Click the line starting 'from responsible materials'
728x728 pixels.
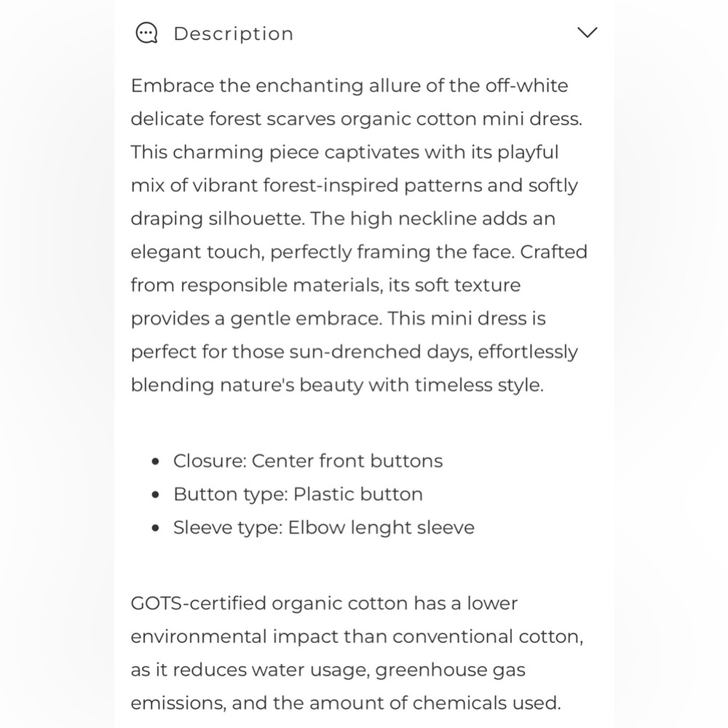click(325, 285)
